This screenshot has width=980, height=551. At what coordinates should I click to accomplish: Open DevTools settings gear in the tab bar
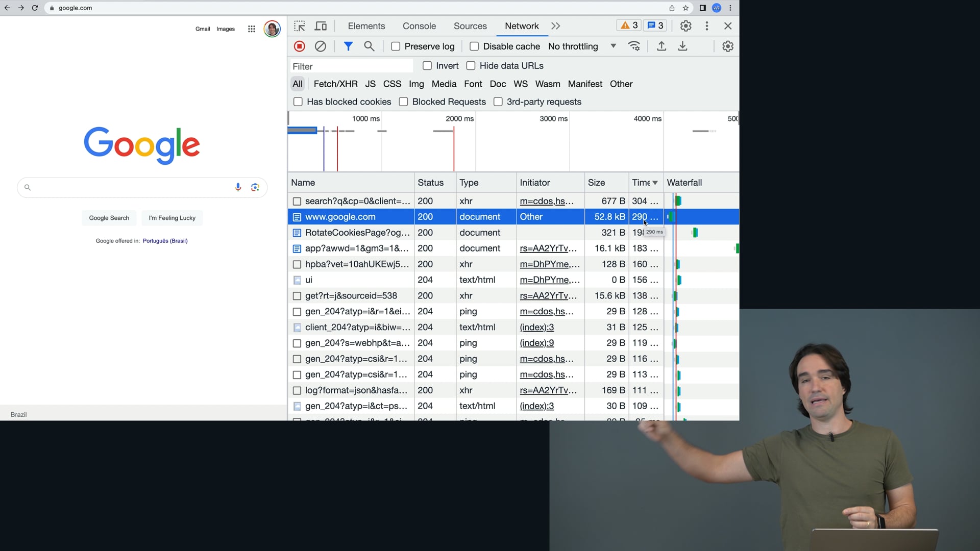point(686,26)
